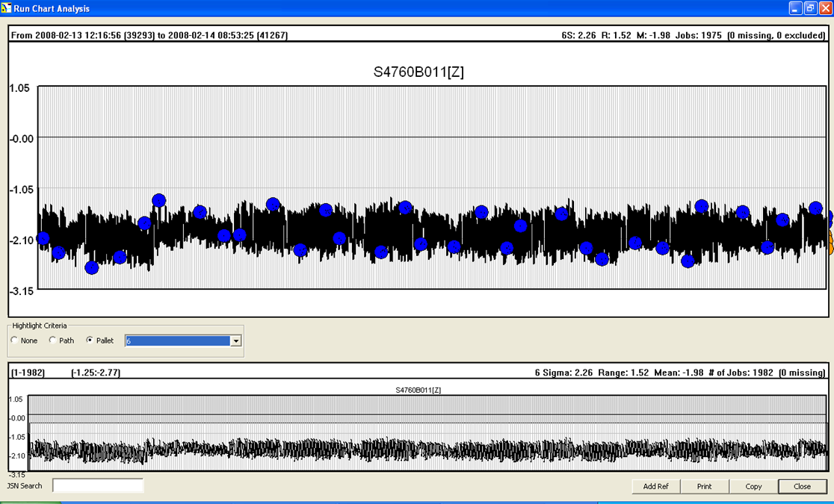Click the dropdown arrow next to pallet value 6
The height and width of the screenshot is (504, 834).
point(236,340)
